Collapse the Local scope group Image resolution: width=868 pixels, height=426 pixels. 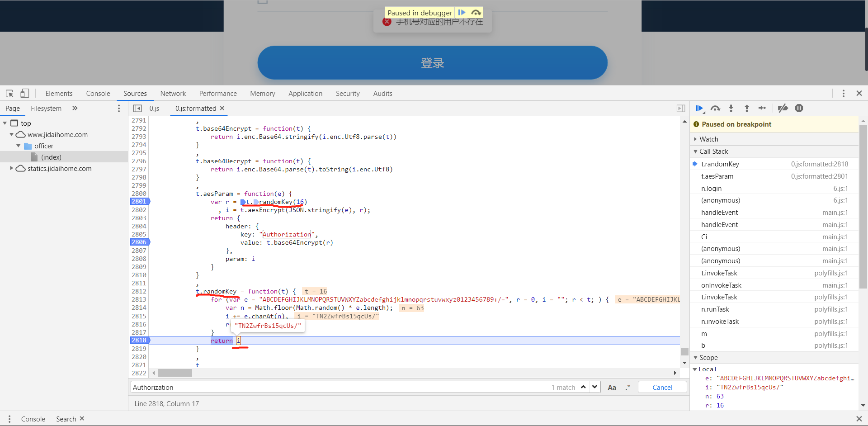(695, 369)
